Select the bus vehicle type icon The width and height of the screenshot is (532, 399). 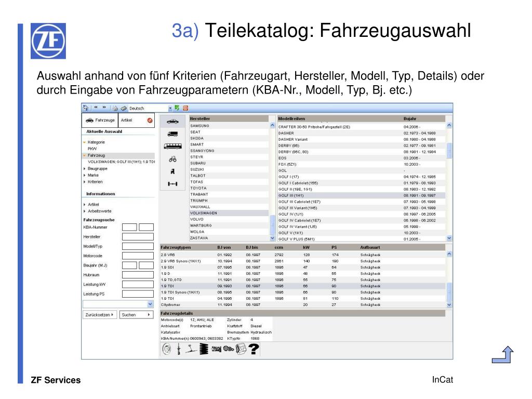(172, 146)
